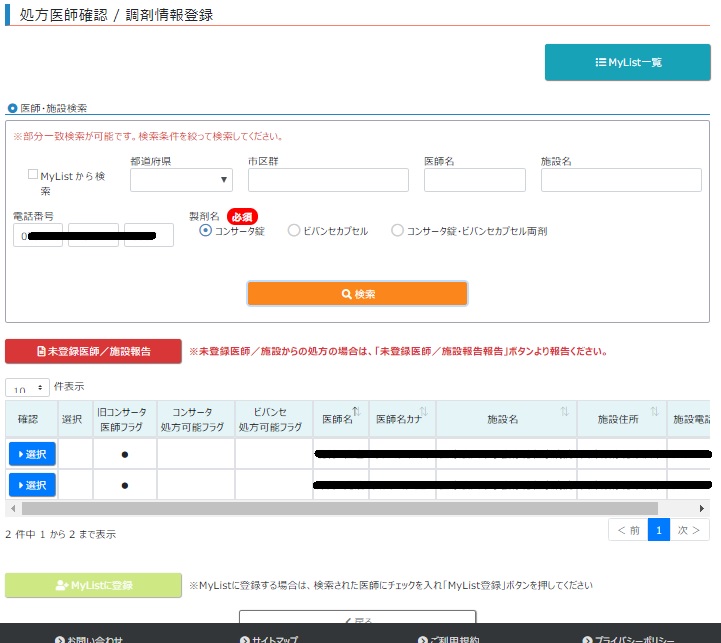Click the 市区群 input field
This screenshot has height=643, width=721.
328,180
